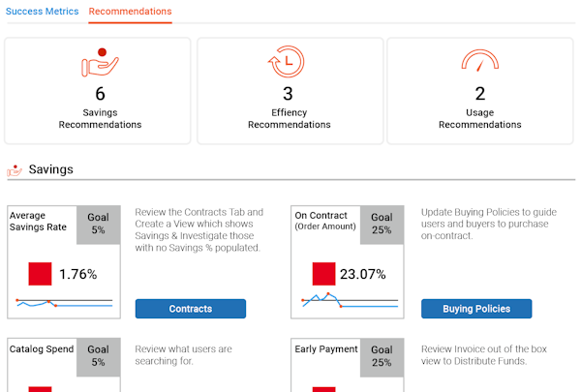Click the Usage gauge icon
581x392 pixels.
(479, 62)
